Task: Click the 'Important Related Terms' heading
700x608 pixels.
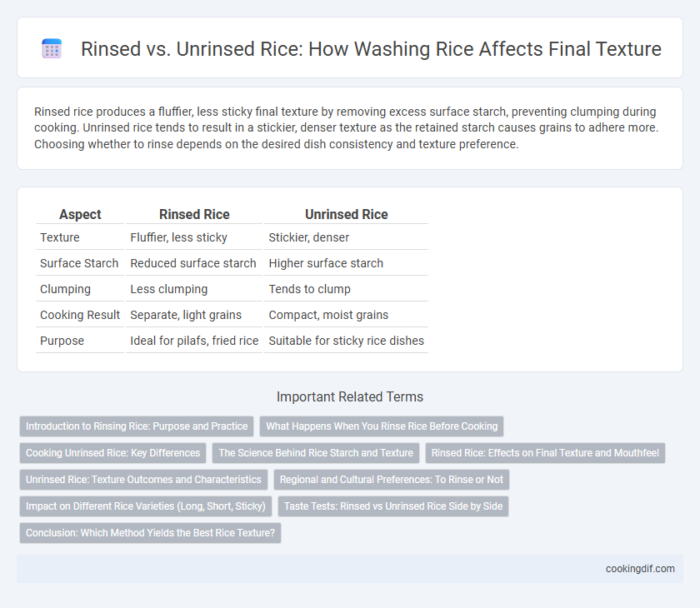Action: [350, 396]
